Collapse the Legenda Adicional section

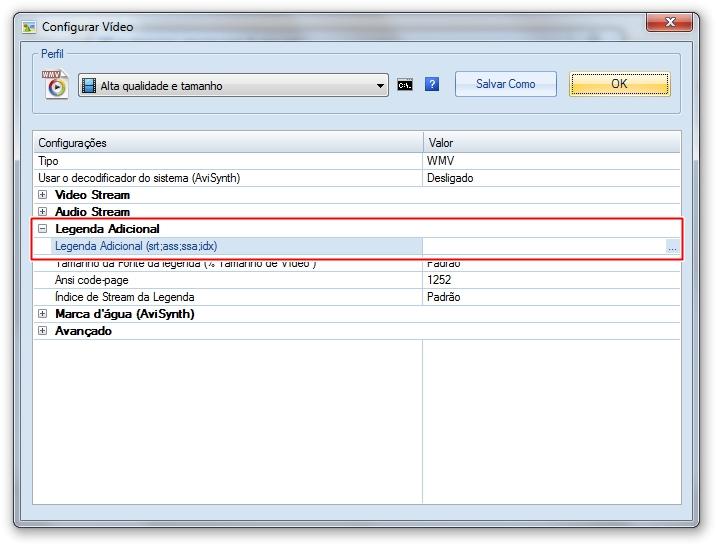[x=43, y=229]
